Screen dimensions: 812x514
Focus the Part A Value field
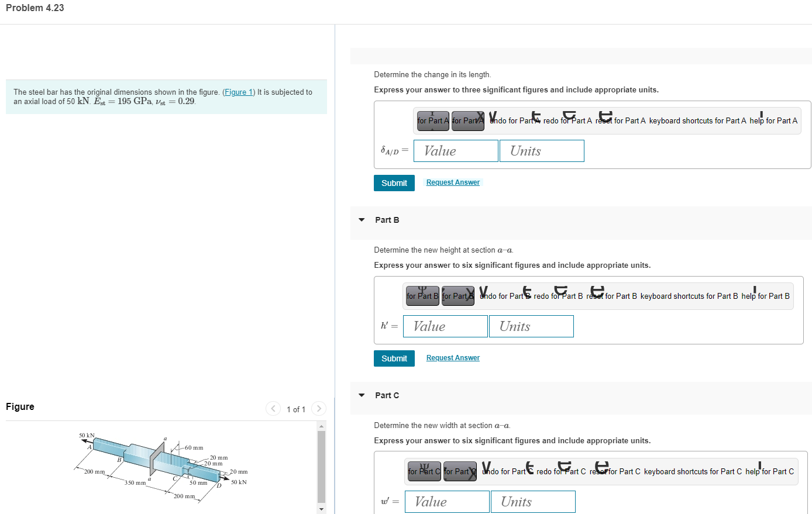[456, 151]
